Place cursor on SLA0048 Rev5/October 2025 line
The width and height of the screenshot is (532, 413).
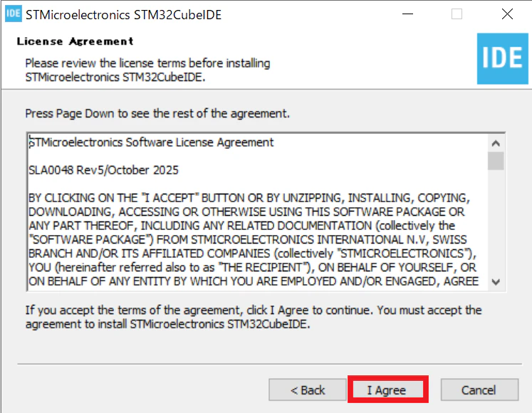[103, 170]
